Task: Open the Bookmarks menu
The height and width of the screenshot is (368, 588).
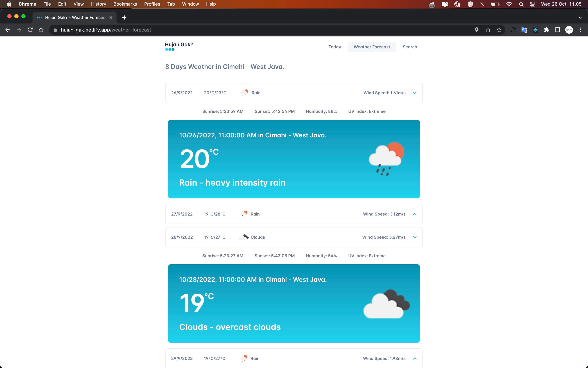Action: tap(125, 4)
